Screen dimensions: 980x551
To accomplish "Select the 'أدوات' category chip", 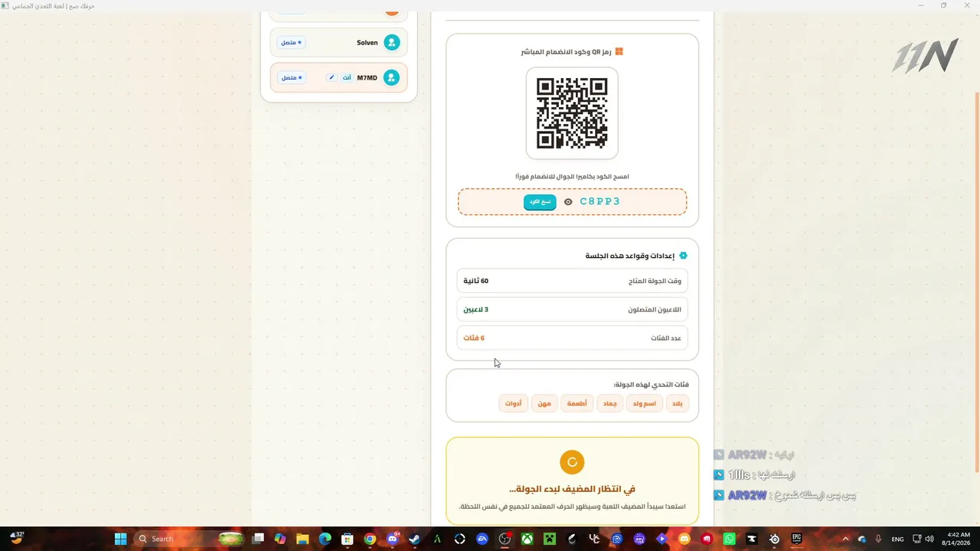I will point(513,403).
